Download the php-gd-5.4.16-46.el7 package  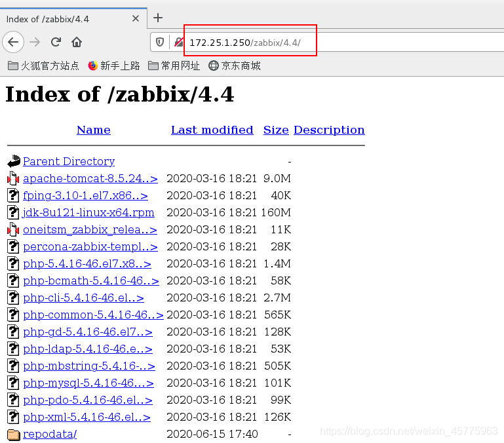click(x=88, y=332)
